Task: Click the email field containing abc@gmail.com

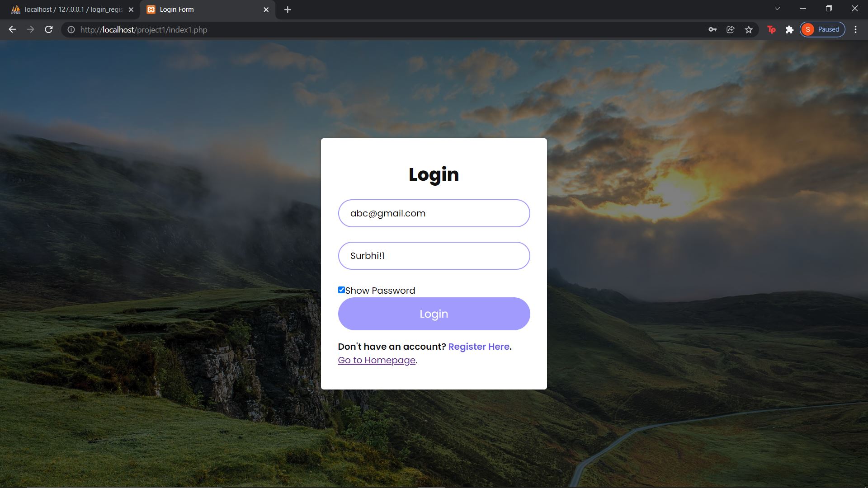Action: pyautogui.click(x=434, y=213)
